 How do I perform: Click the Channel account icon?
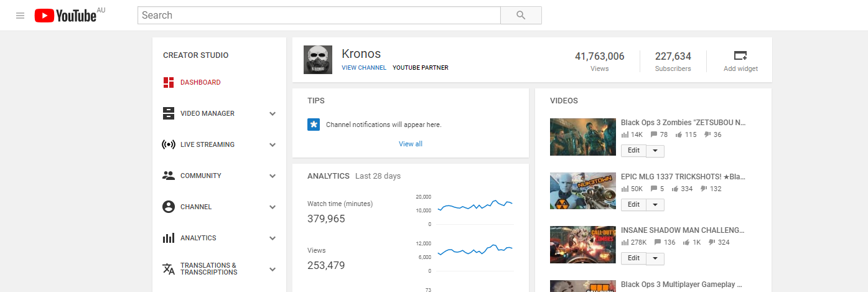pos(168,207)
